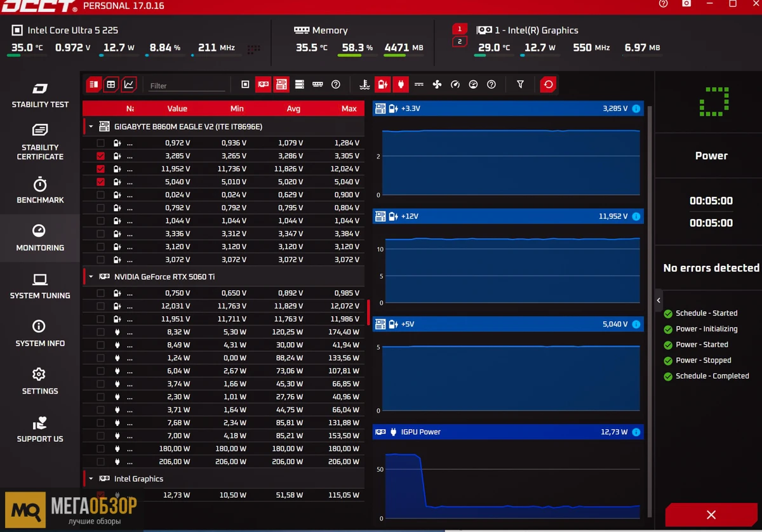Toggle the unknown hardware filter icon
The image size is (762, 532).
tap(336, 84)
